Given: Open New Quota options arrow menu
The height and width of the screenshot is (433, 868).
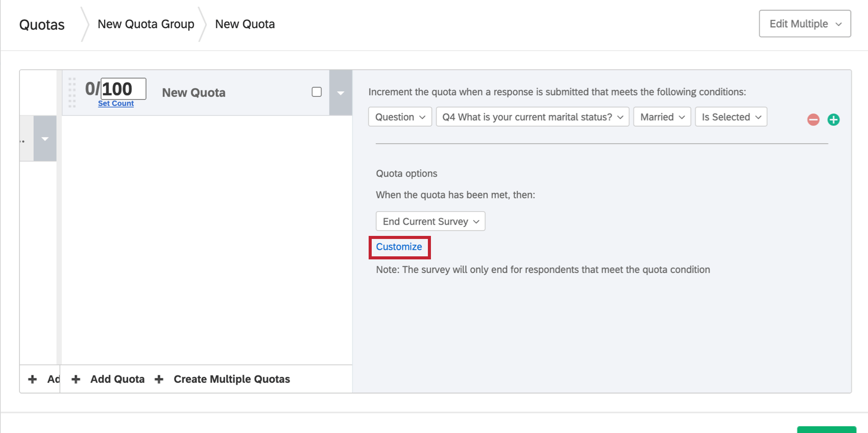Looking at the screenshot, I should click(x=341, y=93).
